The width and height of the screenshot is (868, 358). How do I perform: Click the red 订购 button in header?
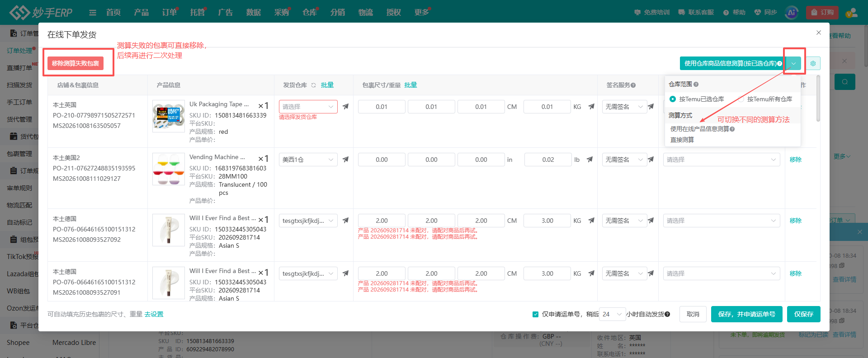coord(822,13)
